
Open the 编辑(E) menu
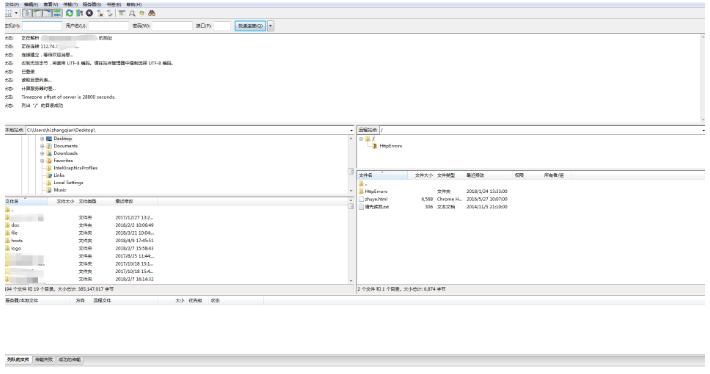point(31,5)
